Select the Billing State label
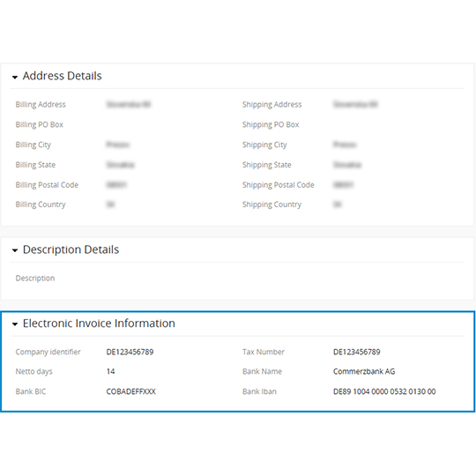 pyautogui.click(x=35, y=165)
